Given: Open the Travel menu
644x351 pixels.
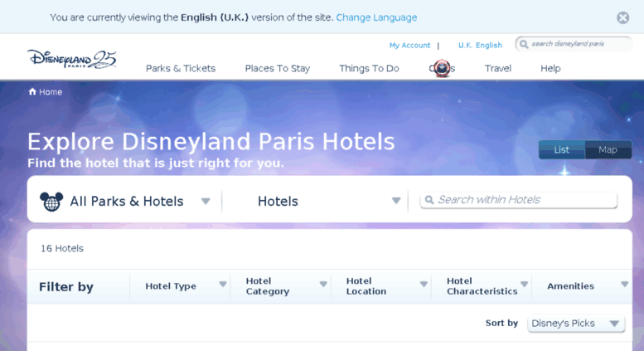Looking at the screenshot, I should tap(498, 69).
